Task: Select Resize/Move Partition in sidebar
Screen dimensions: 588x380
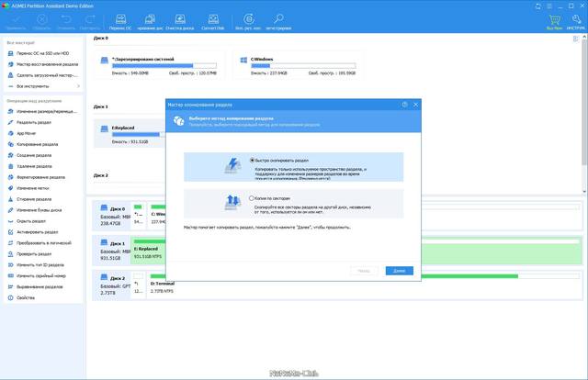Action: (x=43, y=111)
